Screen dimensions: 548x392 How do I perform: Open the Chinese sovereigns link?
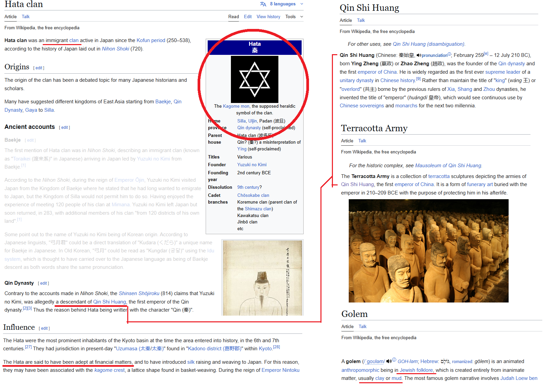click(x=362, y=106)
